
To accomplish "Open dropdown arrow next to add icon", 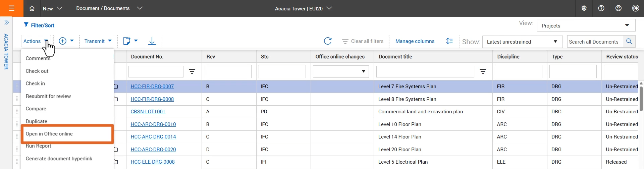I will (x=72, y=41).
